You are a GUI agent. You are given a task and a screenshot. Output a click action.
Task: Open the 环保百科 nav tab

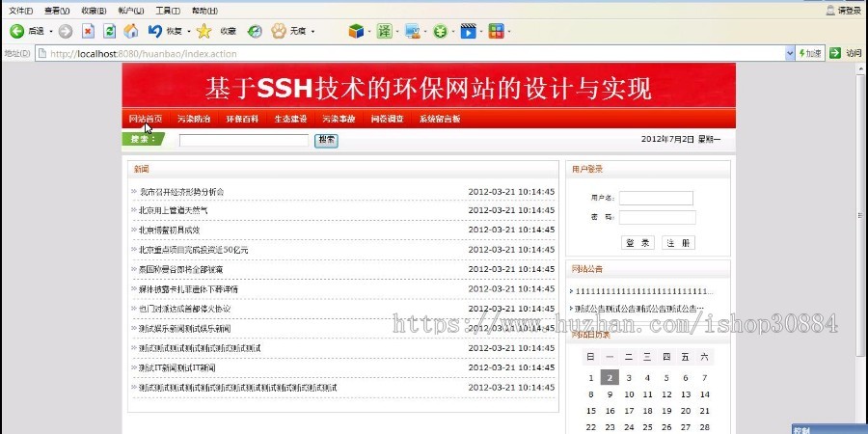(x=242, y=119)
